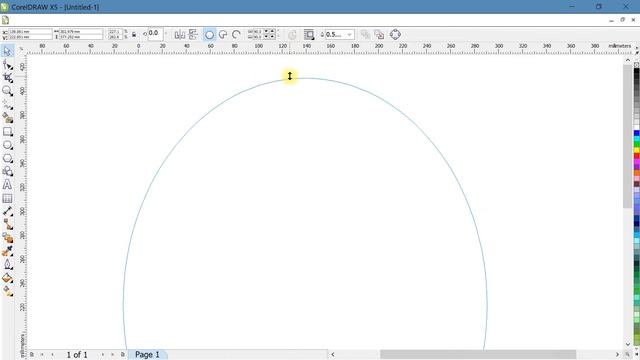This screenshot has width=640, height=360.
Task: Jump to first page arrow
Action: pyautogui.click(x=42, y=355)
